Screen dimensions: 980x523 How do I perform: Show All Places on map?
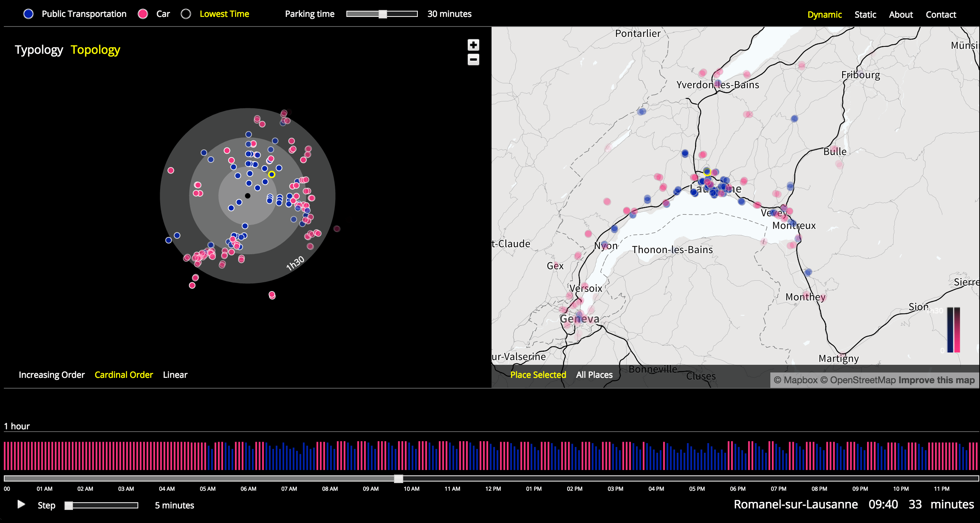pyautogui.click(x=594, y=375)
